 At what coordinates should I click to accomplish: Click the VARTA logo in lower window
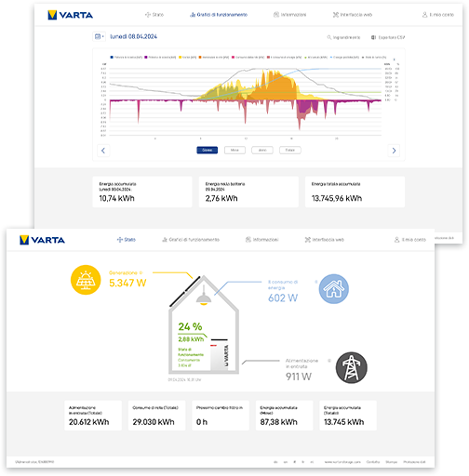pyautogui.click(x=42, y=240)
